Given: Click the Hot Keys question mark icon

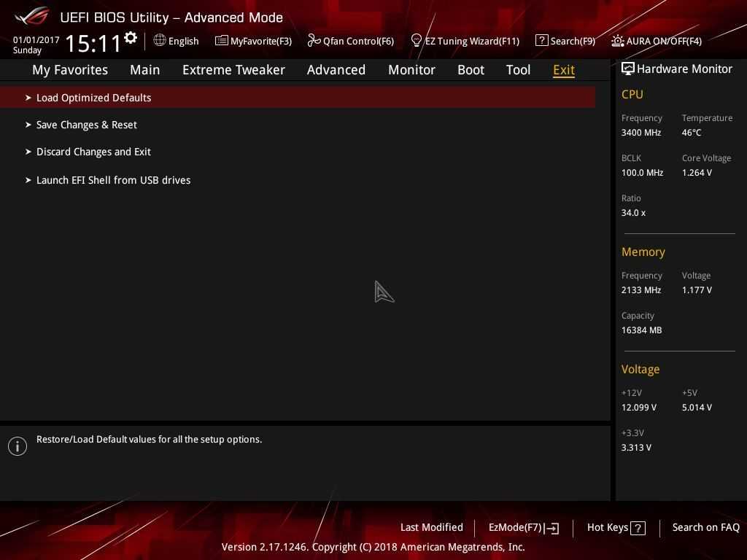Looking at the screenshot, I should [638, 528].
